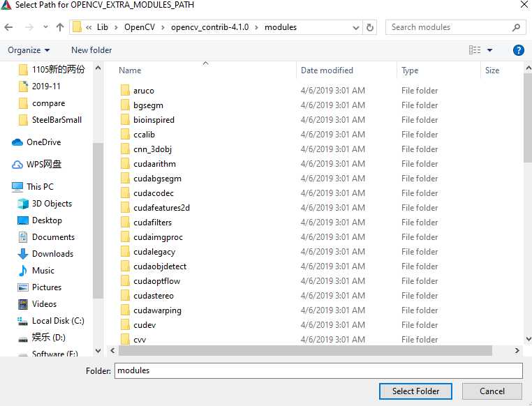Create a New folder
This screenshot has width=532, height=406.
pyautogui.click(x=91, y=50)
